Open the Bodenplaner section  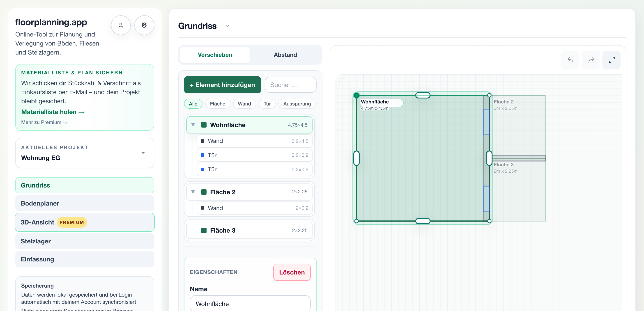tap(85, 203)
